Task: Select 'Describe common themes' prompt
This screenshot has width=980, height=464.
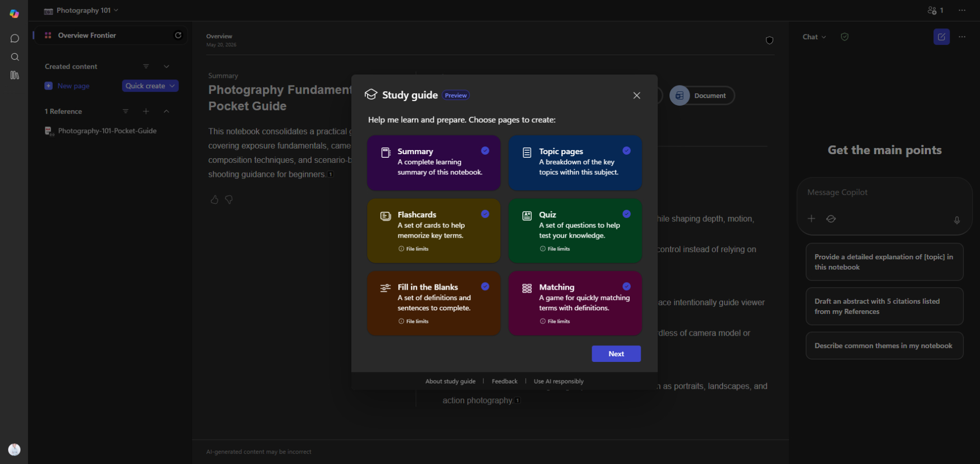Action: pyautogui.click(x=885, y=345)
